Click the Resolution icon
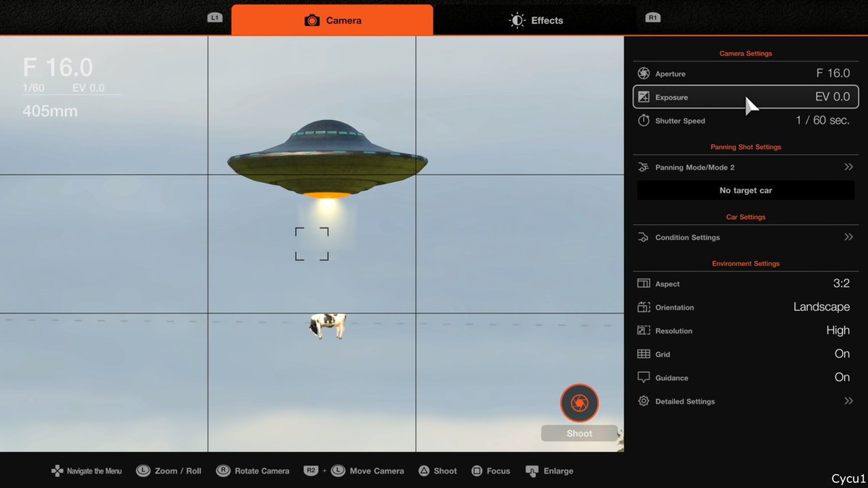Screen dimensions: 868x488 (644, 330)
